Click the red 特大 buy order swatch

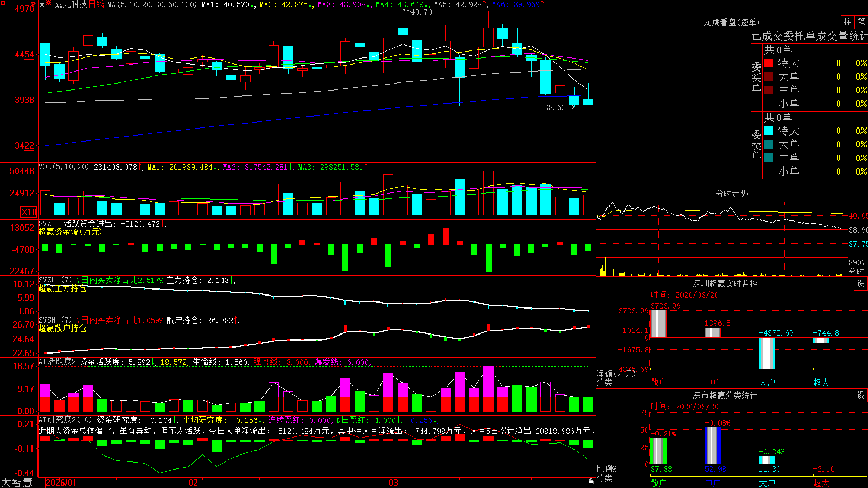[x=768, y=63]
